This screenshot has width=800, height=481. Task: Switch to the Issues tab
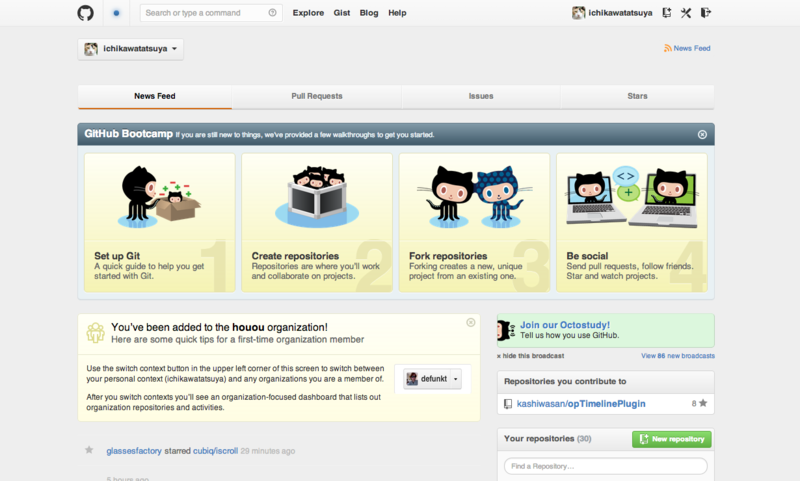tap(481, 96)
